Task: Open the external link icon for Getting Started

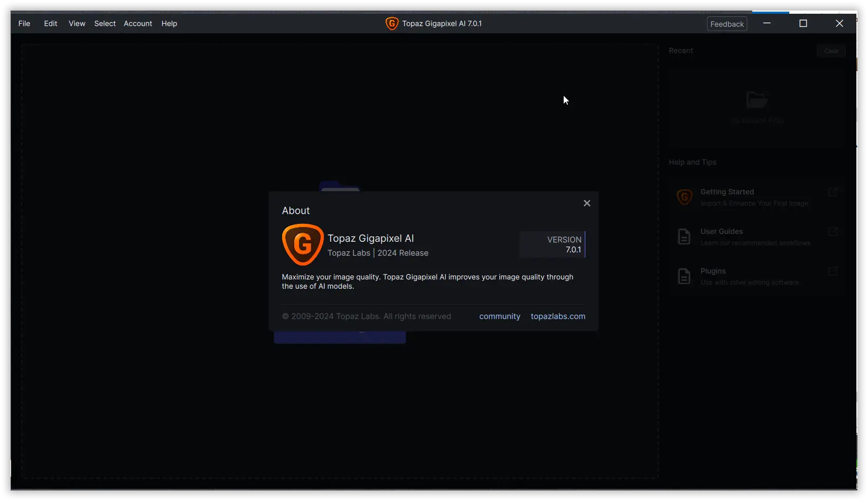Action: (833, 192)
